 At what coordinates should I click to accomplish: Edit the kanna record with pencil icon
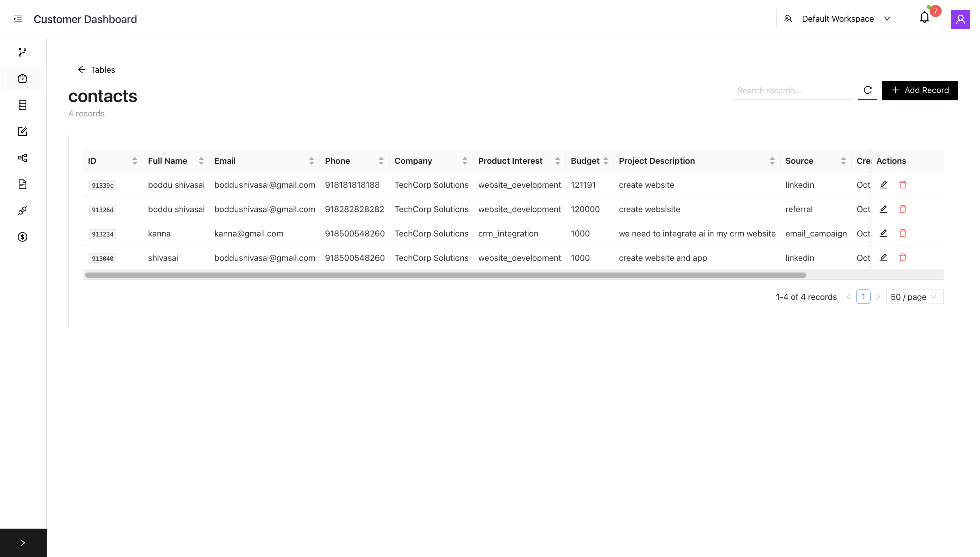[x=883, y=233]
